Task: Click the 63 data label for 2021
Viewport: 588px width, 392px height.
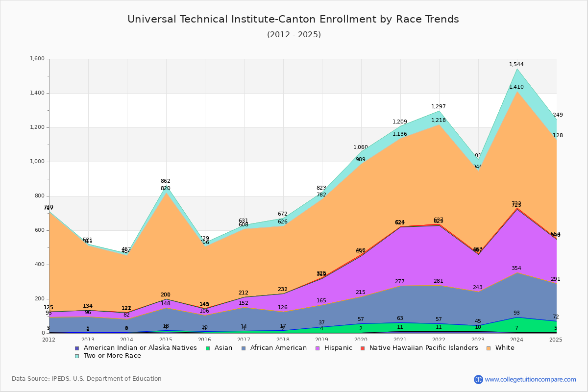Action: 400,318
